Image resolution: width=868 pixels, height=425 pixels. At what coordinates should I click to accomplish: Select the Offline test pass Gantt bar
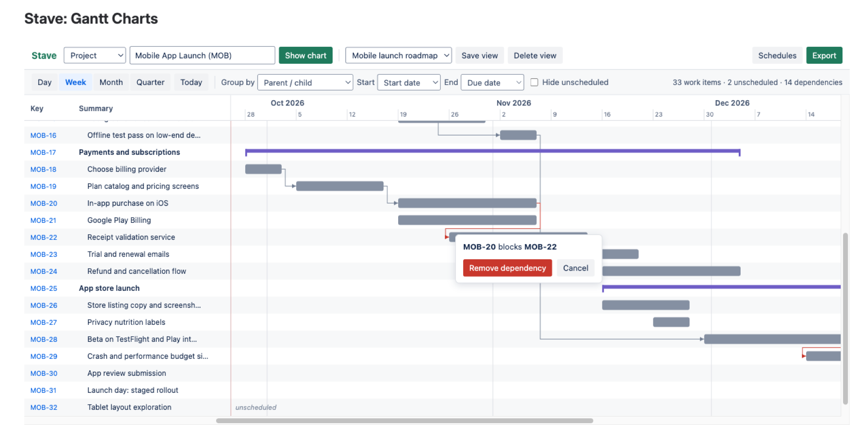(518, 135)
